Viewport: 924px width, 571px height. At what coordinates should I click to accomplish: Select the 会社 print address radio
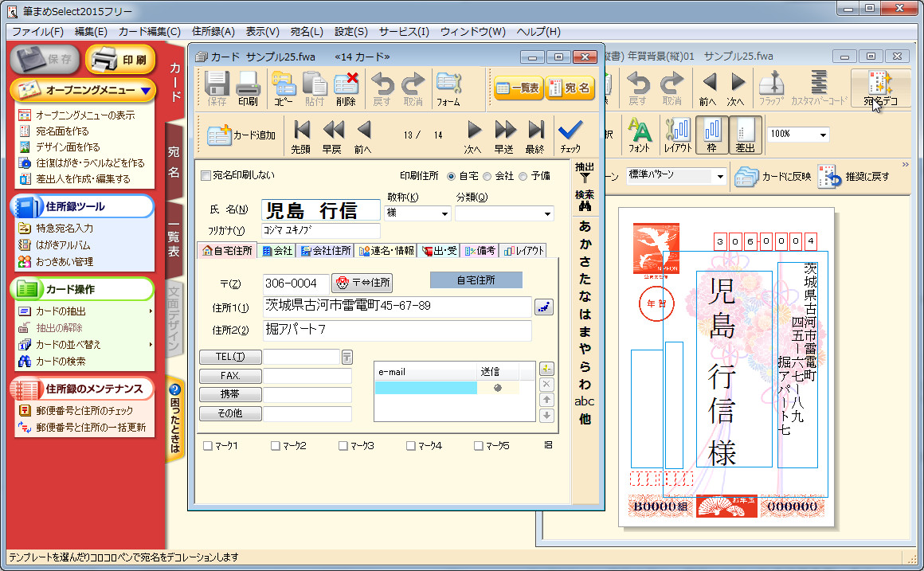point(487,176)
